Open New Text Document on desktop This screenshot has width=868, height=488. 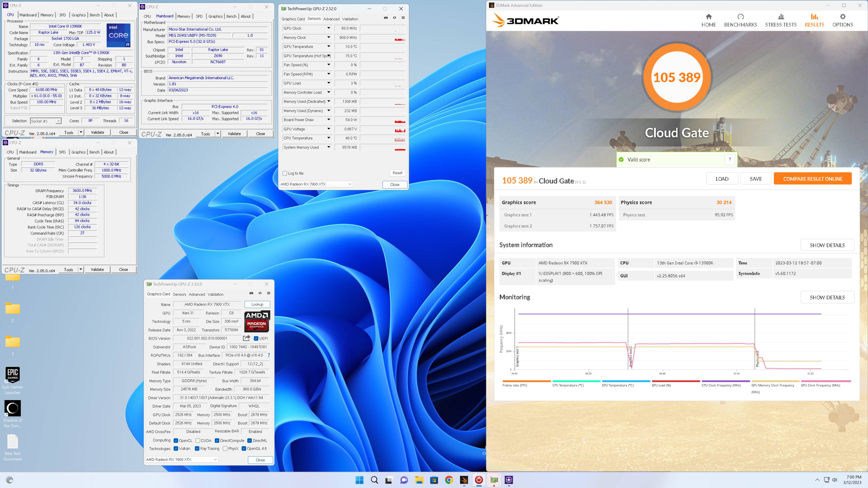12,447
